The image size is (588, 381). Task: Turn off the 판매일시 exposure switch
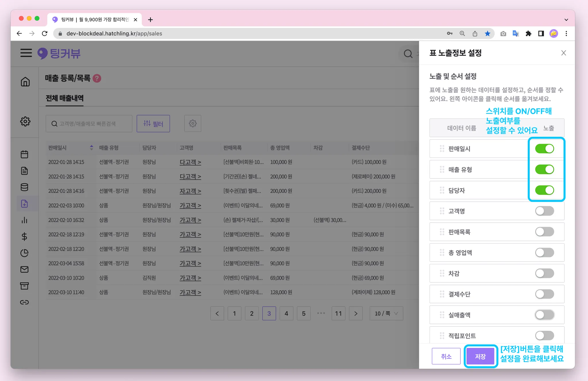(x=544, y=149)
